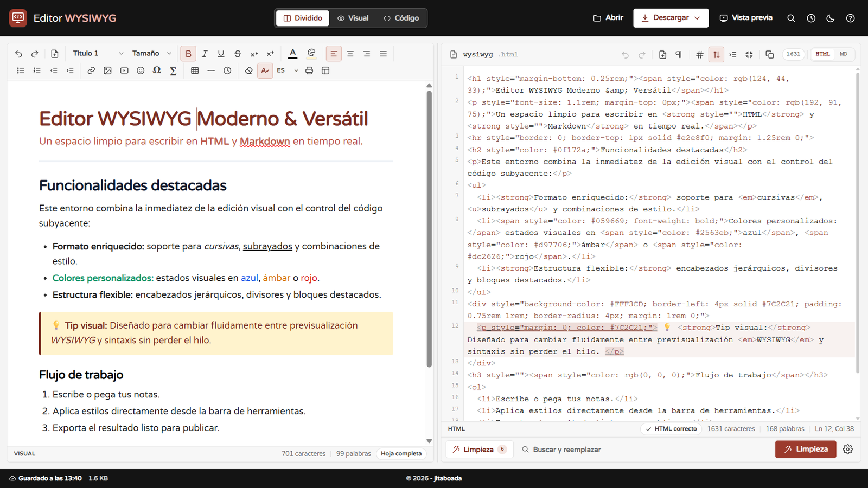Open the Hoja completa page selector
Viewport: 868px width, 488px height.
401,453
